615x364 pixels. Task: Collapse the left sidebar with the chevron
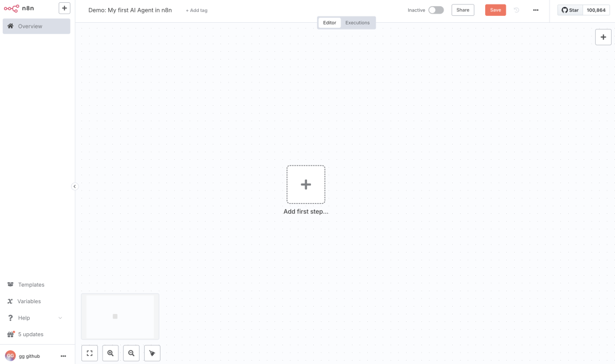click(x=75, y=187)
